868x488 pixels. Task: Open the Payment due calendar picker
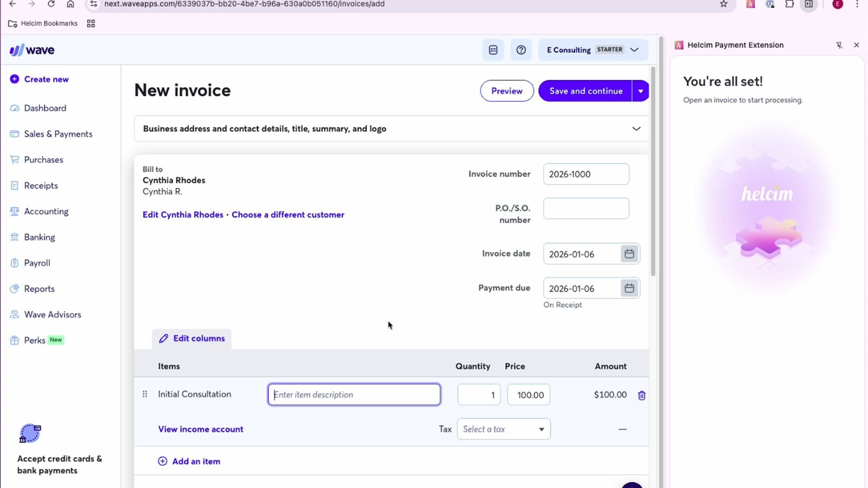tap(629, 288)
